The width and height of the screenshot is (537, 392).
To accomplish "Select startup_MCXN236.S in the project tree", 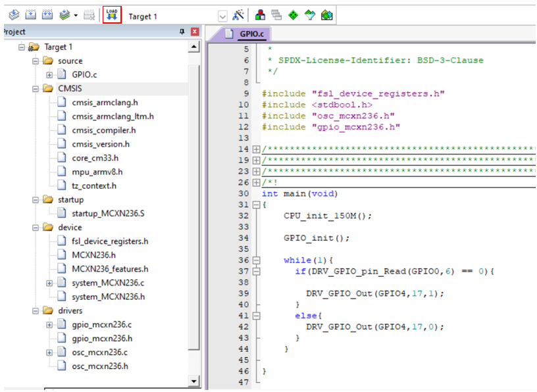I will coord(108,213).
